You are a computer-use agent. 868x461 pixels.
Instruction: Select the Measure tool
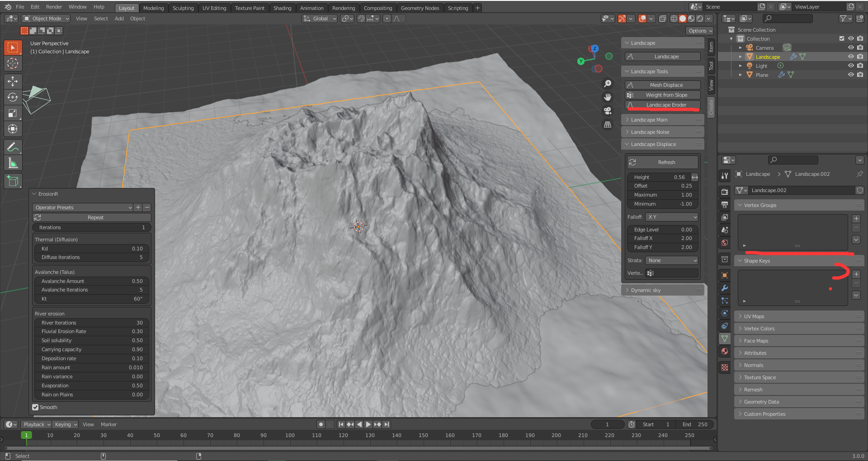[x=13, y=163]
